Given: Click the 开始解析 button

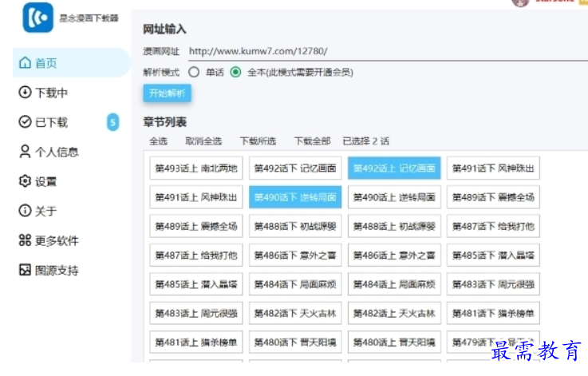Looking at the screenshot, I should (x=168, y=93).
